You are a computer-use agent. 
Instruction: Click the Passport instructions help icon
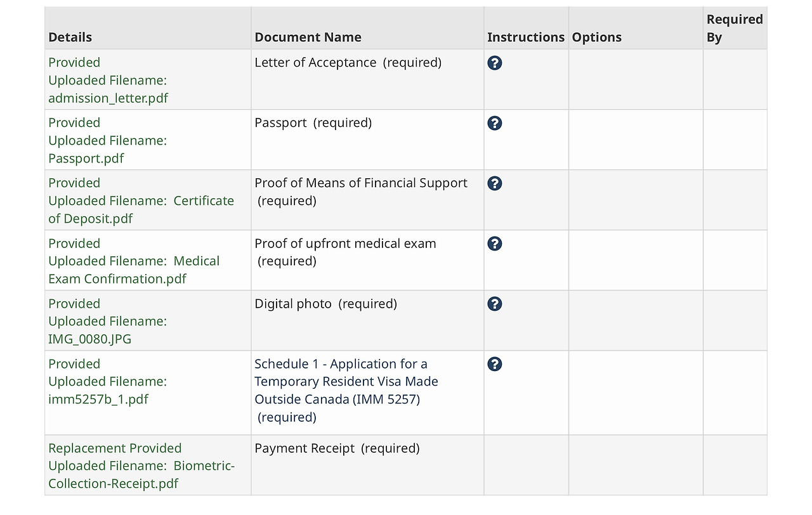[495, 123]
